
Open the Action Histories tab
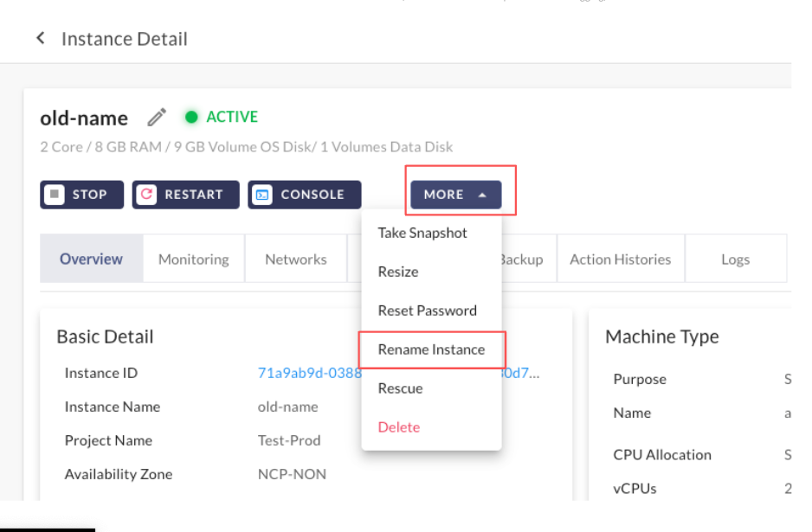620,259
